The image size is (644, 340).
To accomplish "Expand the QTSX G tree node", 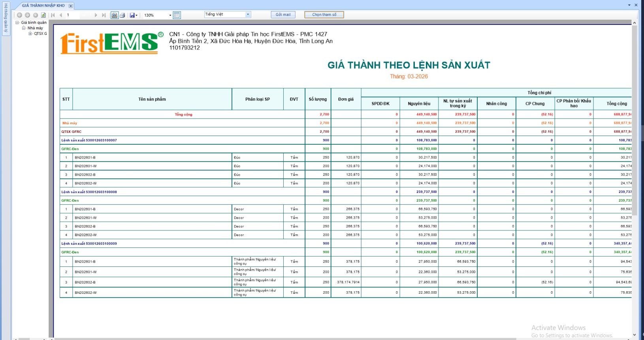I will pos(30,34).
